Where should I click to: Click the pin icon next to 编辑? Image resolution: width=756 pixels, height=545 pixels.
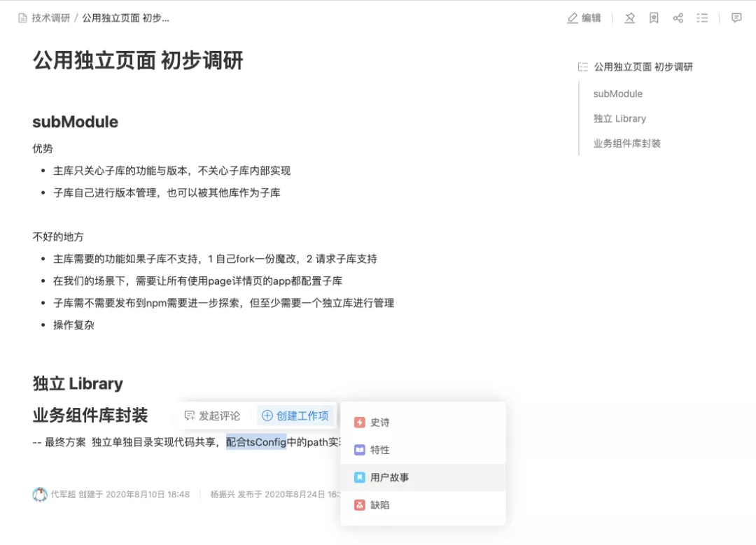tap(629, 18)
